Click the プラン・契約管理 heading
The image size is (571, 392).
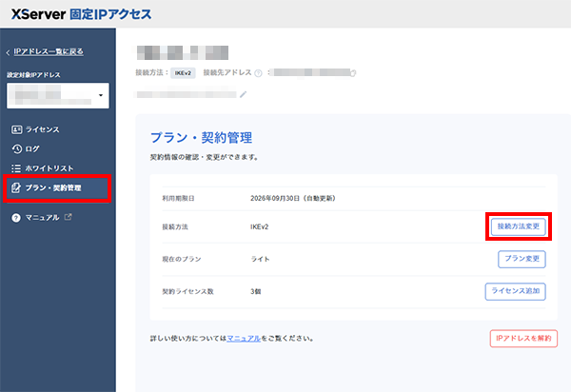pyautogui.click(x=201, y=138)
